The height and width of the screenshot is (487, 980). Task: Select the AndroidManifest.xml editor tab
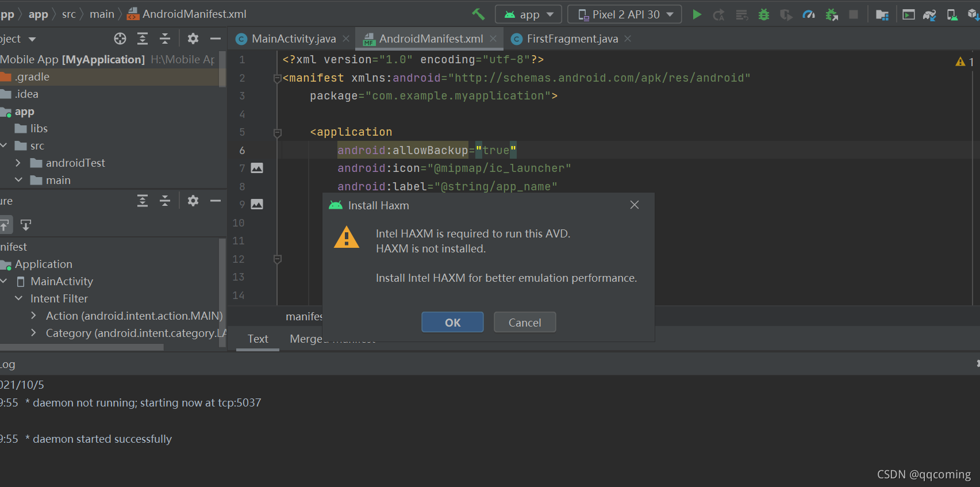point(431,39)
